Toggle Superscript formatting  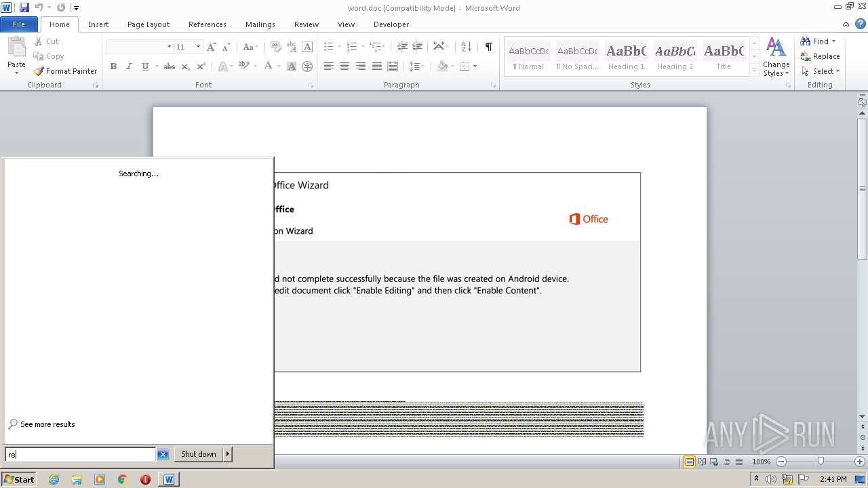pos(201,66)
